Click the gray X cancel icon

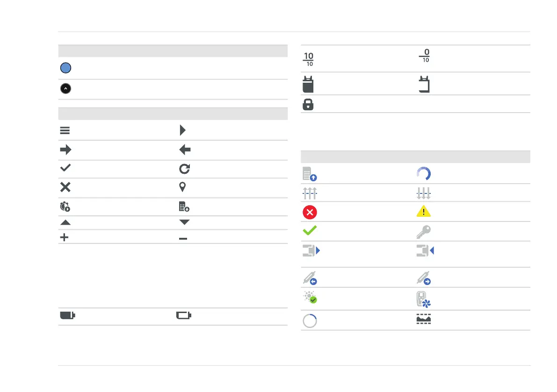65,187
